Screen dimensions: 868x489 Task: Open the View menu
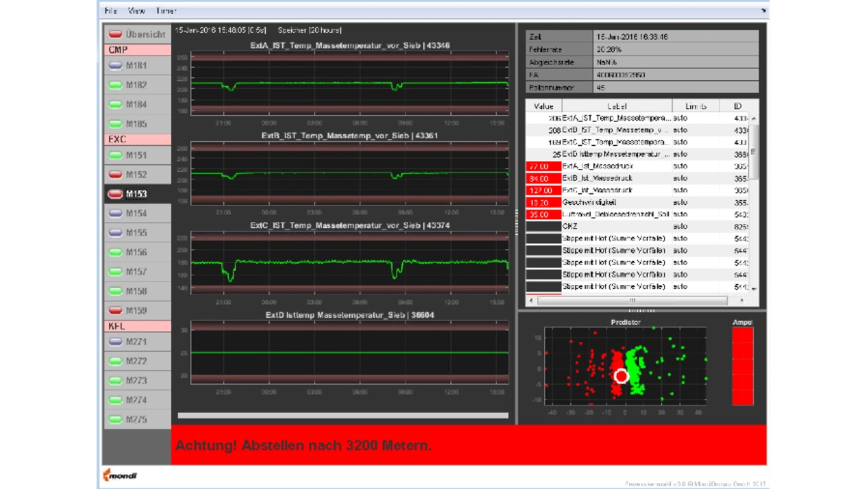136,11
